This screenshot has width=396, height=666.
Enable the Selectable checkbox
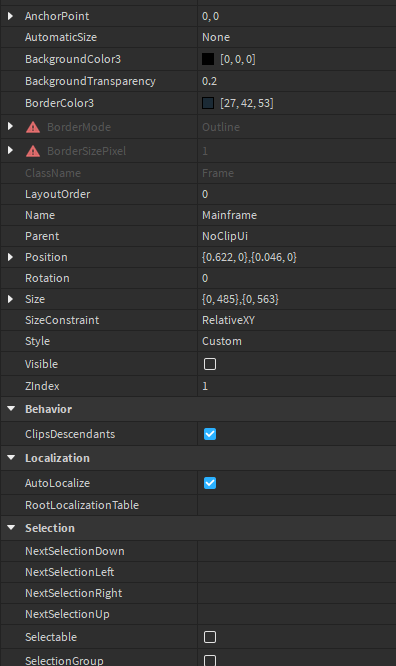tap(210, 637)
